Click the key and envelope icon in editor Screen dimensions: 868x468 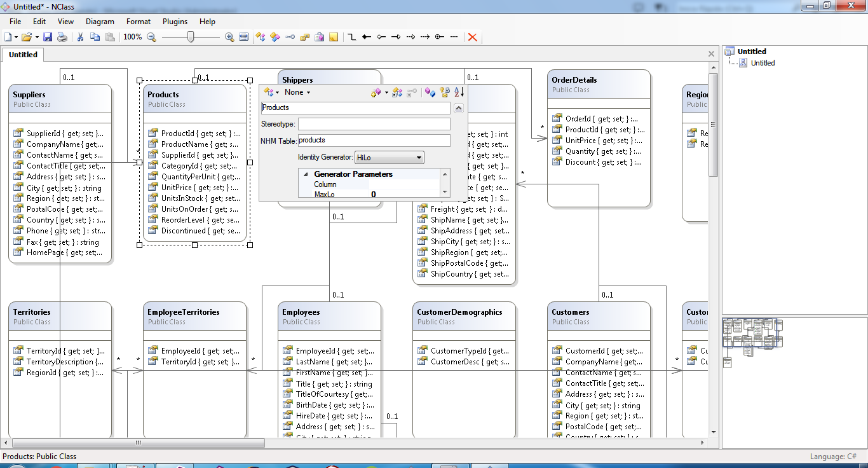pos(445,93)
